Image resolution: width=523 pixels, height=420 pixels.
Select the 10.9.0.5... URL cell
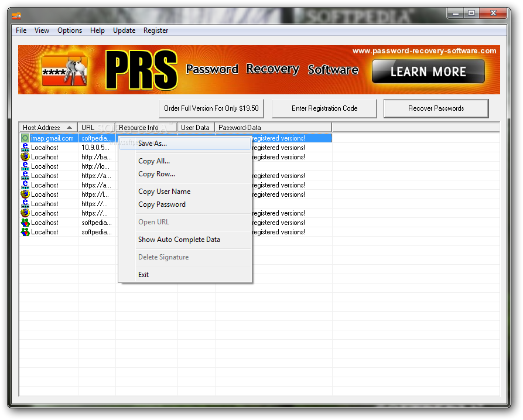tap(95, 148)
